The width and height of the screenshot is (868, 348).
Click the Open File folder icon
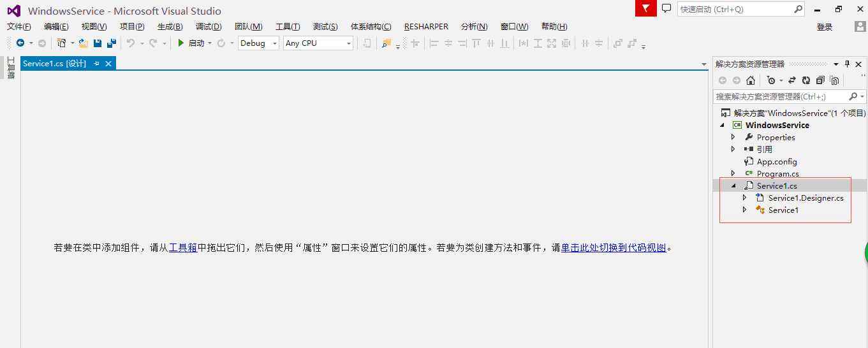83,43
